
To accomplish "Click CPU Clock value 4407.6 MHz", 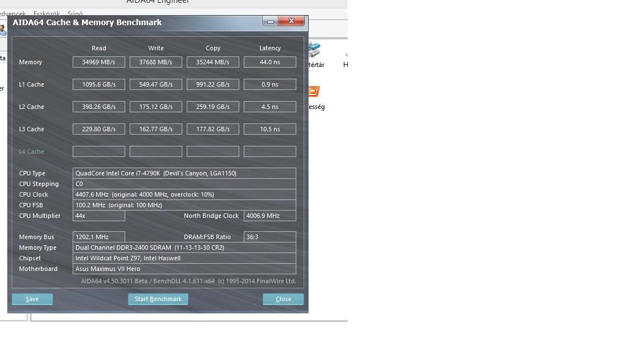I will (184, 194).
